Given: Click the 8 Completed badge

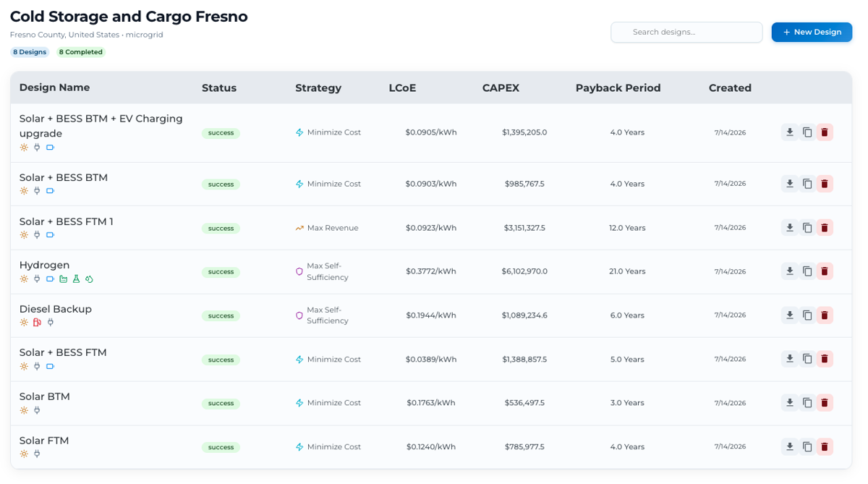Looking at the screenshot, I should point(81,52).
